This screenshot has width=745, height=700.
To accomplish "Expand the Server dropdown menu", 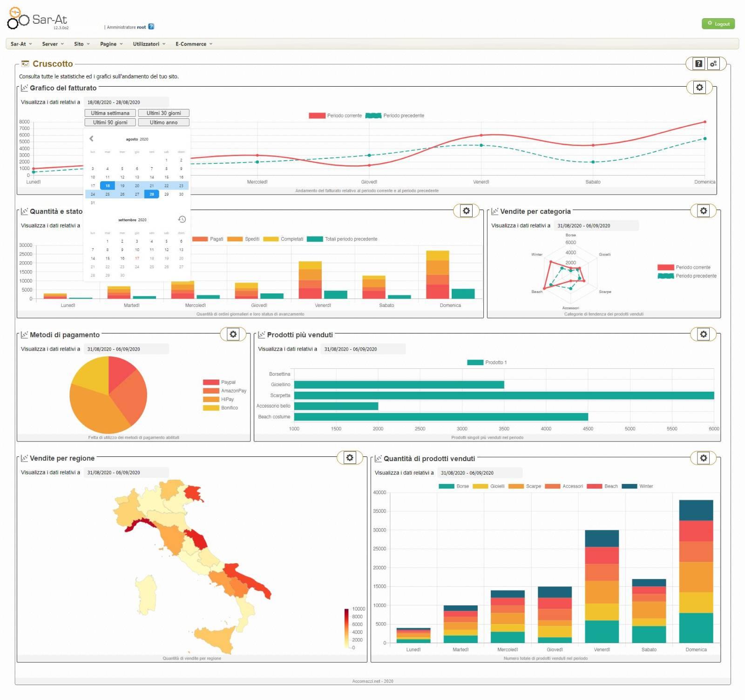I will pyautogui.click(x=53, y=44).
